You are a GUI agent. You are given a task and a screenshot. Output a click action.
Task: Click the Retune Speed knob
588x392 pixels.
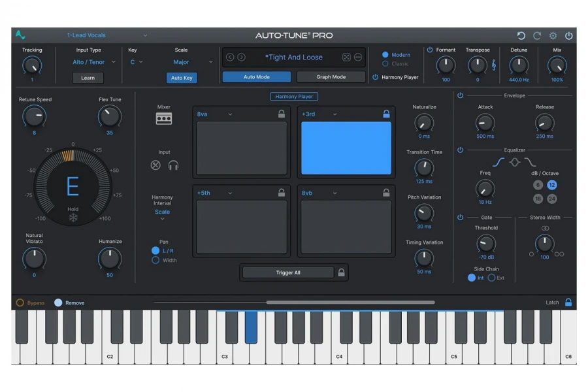(x=35, y=116)
